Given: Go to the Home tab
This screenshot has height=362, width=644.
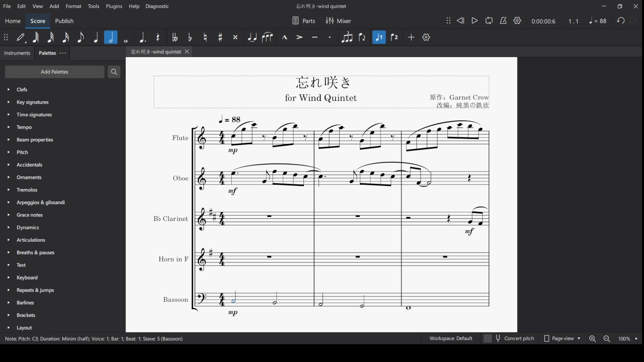Looking at the screenshot, I should point(13,21).
